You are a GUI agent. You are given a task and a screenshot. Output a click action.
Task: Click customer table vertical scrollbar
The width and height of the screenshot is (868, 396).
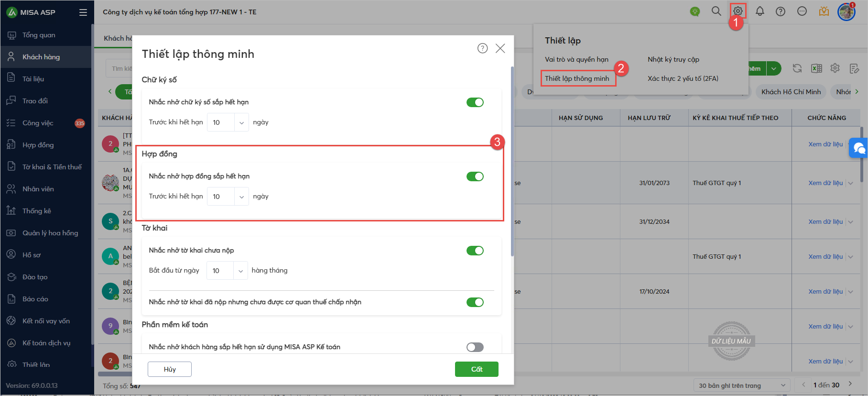click(x=861, y=154)
